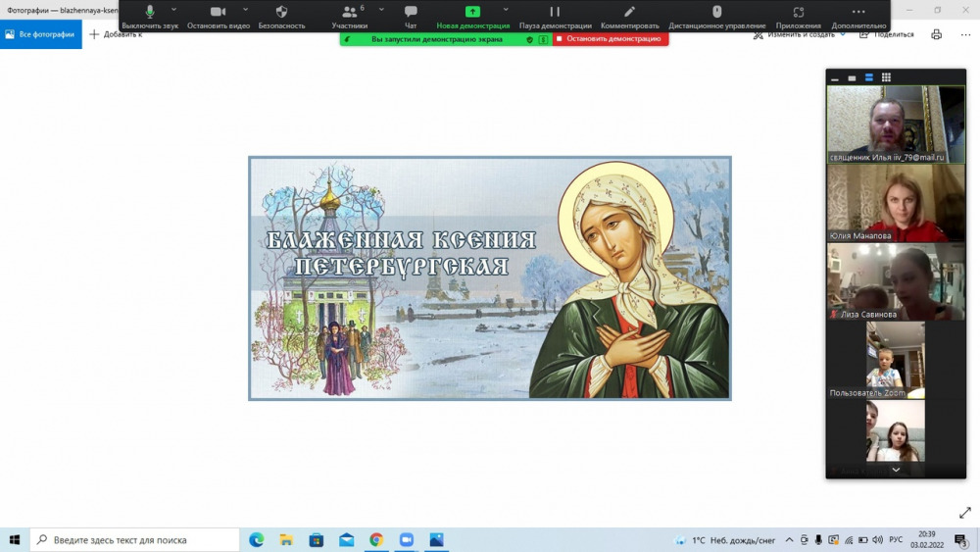The height and width of the screenshot is (552, 980).
Task: Show more participants with down chevron
Action: point(896,470)
